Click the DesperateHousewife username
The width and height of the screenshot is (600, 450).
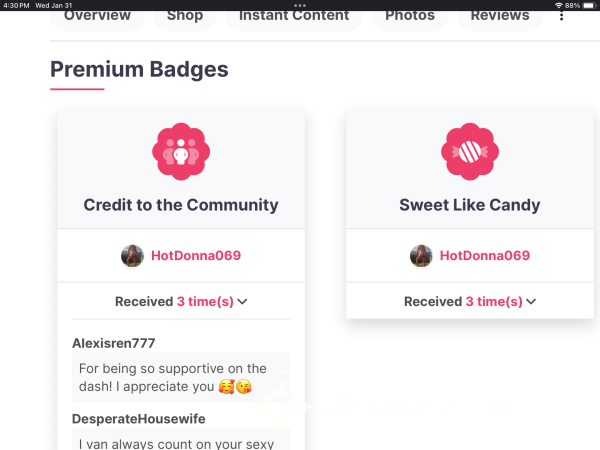(x=139, y=419)
